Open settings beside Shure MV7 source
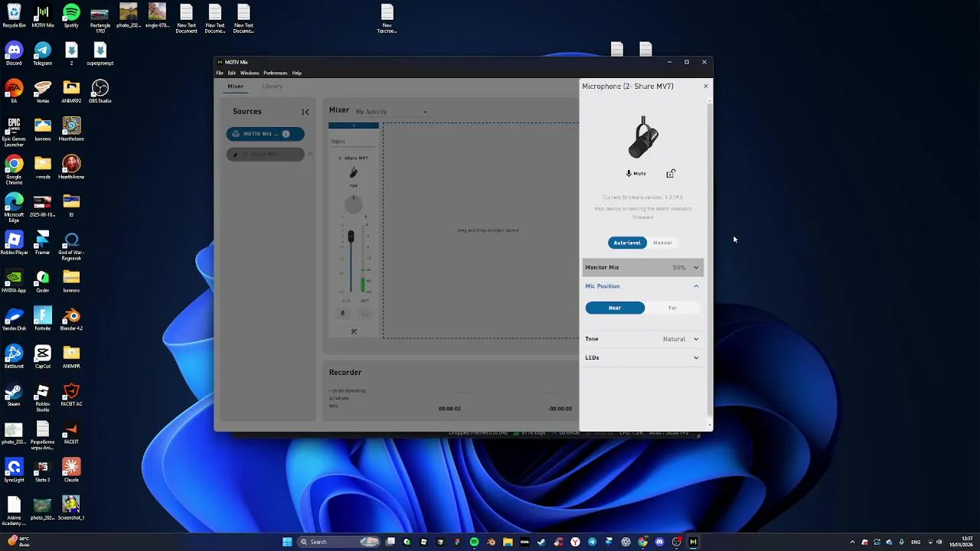This screenshot has height=551, width=980. click(310, 154)
